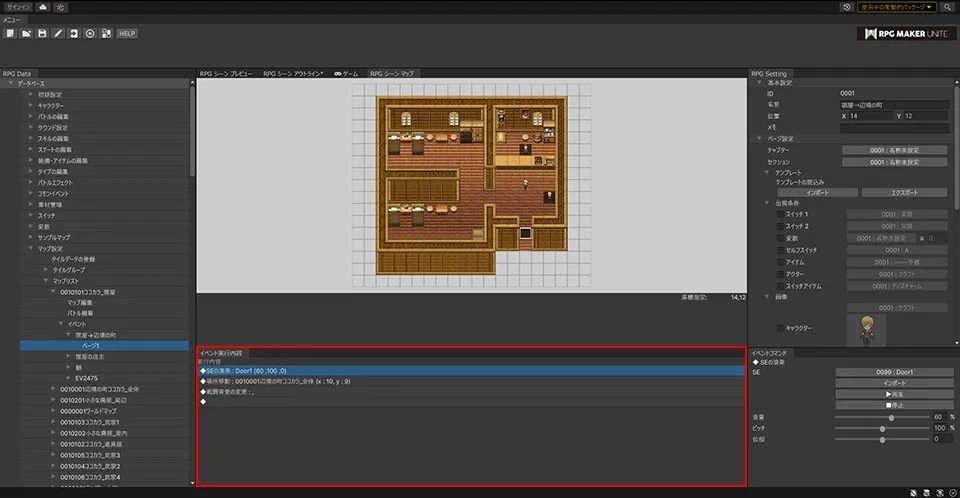
Task: Open the ゲーム tab
Action: [346, 74]
